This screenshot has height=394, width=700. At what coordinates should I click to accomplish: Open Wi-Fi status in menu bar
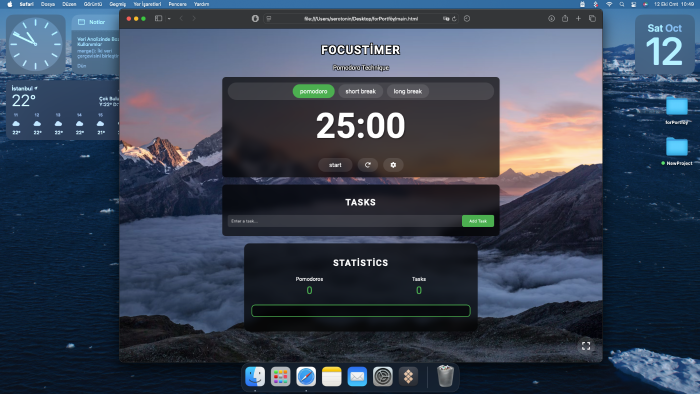click(x=609, y=4)
